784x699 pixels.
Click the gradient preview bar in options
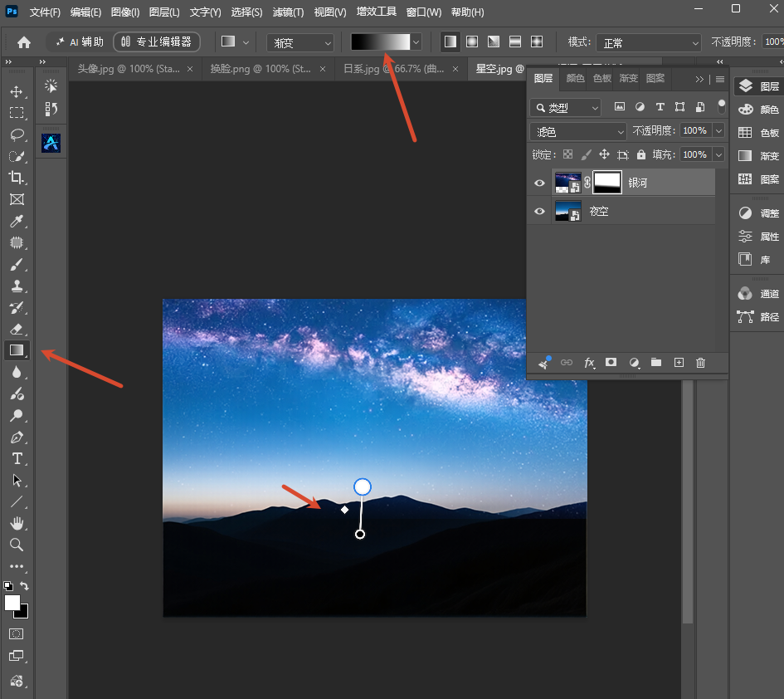pos(381,42)
